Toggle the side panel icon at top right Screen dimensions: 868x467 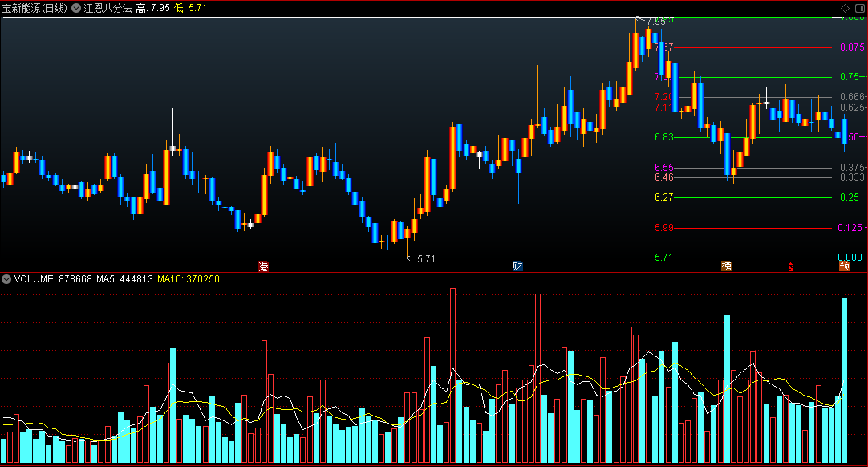tap(860, 8)
